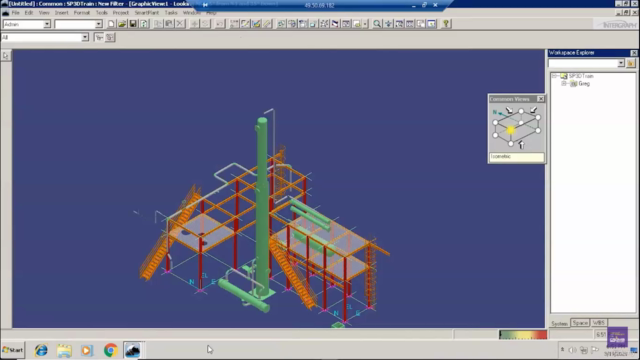Open the Workspace Explorer dropdown arrow
This screenshot has height=360, width=640.
621,63
